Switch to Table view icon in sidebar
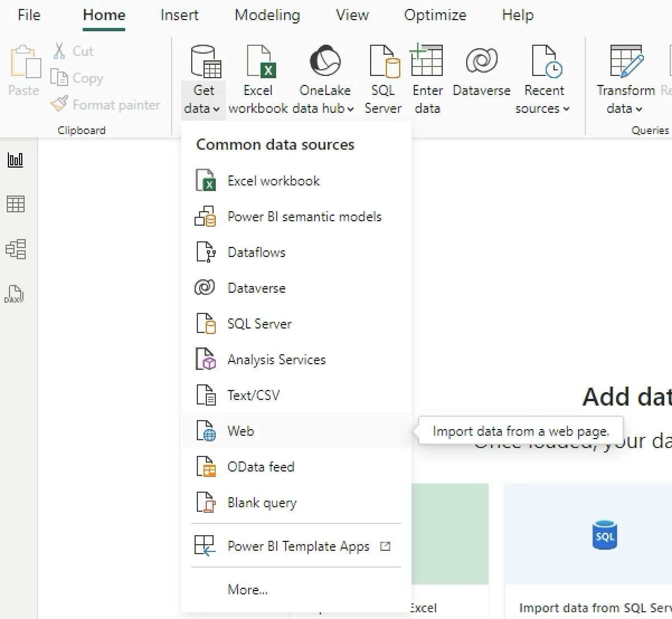The image size is (672, 619). click(15, 204)
